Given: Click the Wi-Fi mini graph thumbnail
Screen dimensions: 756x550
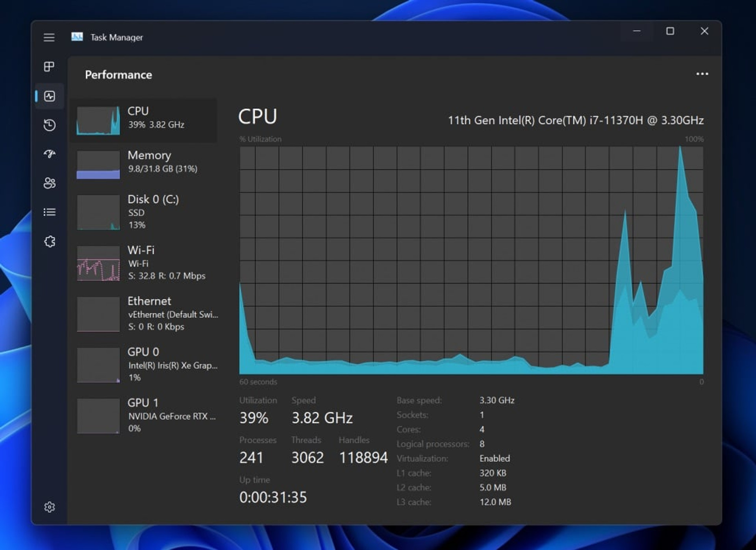Looking at the screenshot, I should click(x=98, y=263).
